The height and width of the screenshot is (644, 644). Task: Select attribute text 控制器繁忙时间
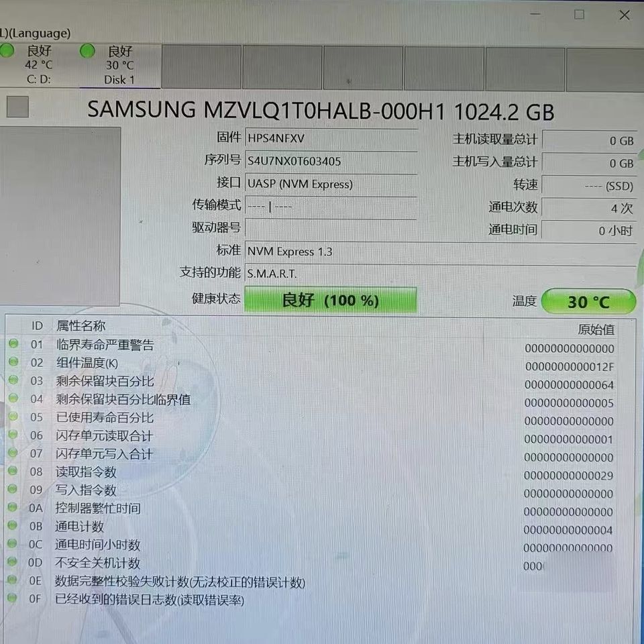pos(98,508)
